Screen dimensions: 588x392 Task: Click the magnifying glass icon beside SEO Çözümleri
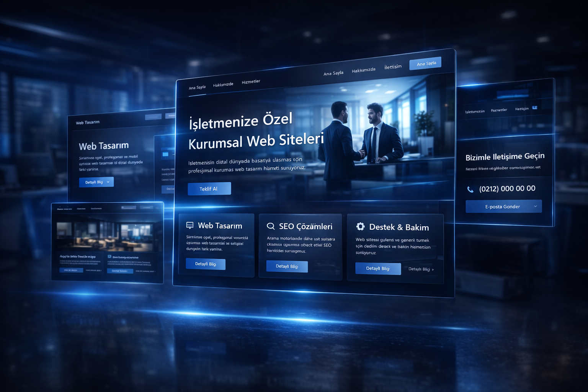(271, 226)
